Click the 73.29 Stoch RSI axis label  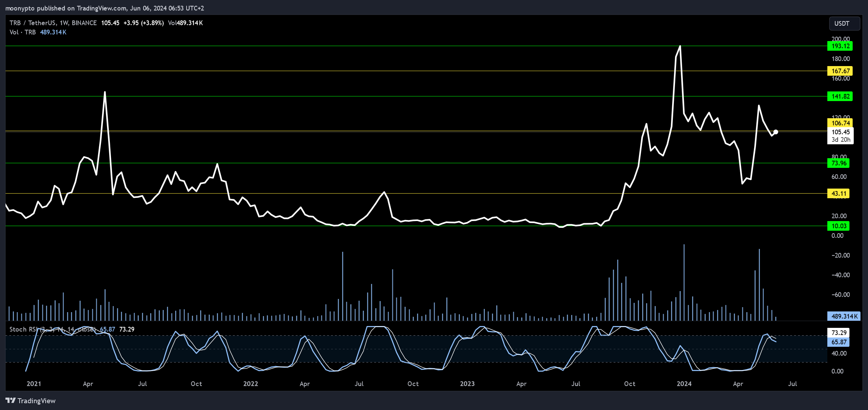[x=838, y=333]
